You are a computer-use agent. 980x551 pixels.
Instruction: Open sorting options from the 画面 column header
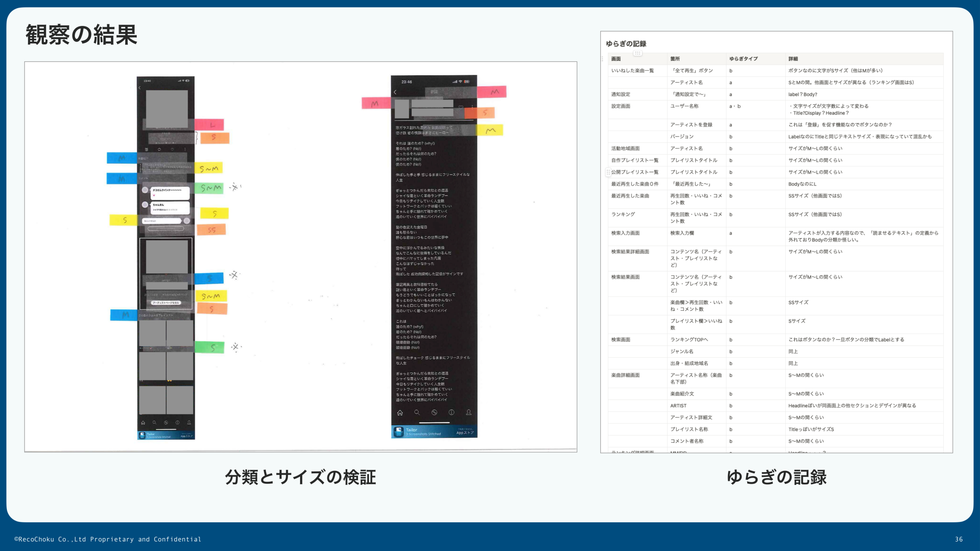(x=616, y=59)
